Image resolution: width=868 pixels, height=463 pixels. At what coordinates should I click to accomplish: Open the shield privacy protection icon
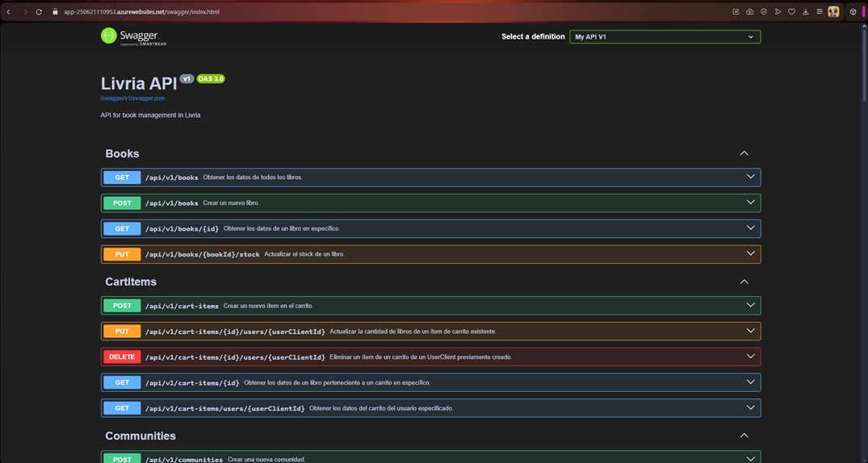tap(763, 11)
